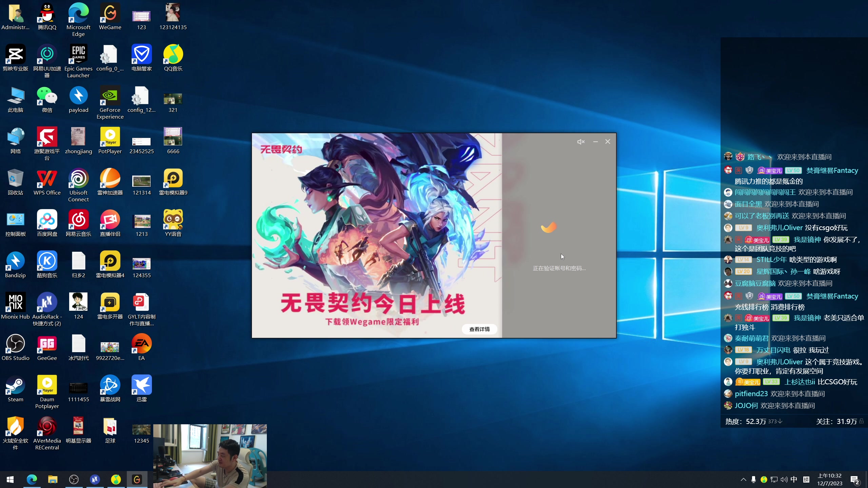Select the Mionix Hub desktop icon
Image resolution: width=868 pixels, height=488 pixels.
[16, 306]
